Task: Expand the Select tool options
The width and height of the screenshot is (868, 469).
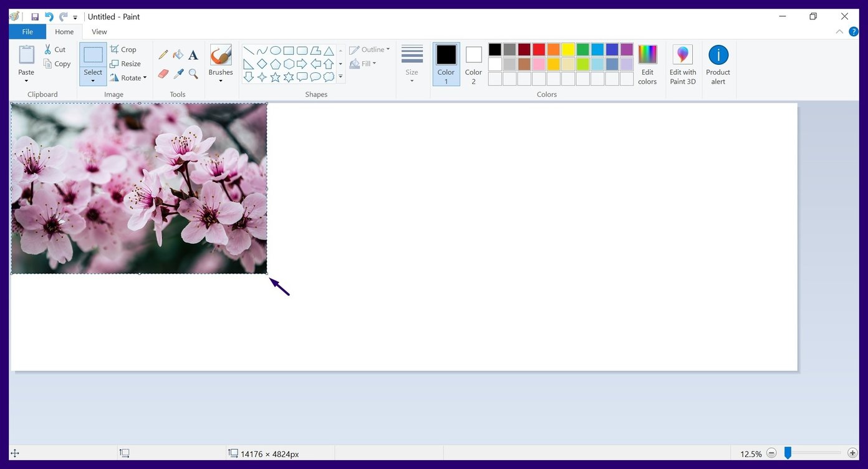Action: tap(92, 80)
